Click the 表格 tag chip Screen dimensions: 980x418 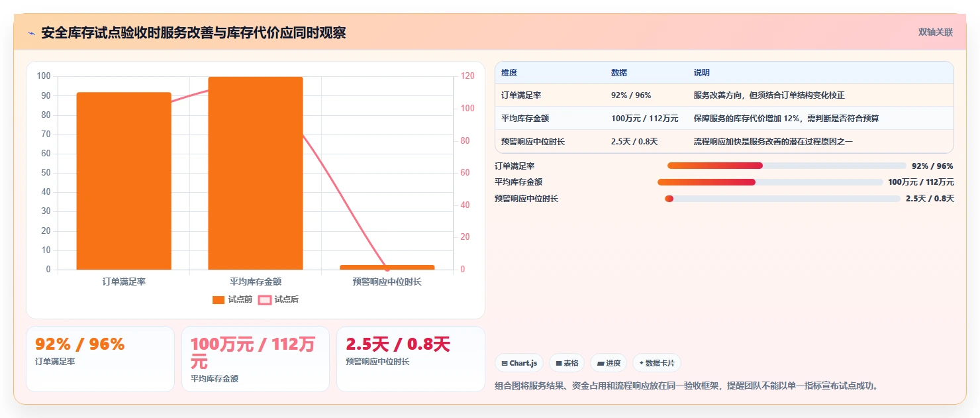567,363
